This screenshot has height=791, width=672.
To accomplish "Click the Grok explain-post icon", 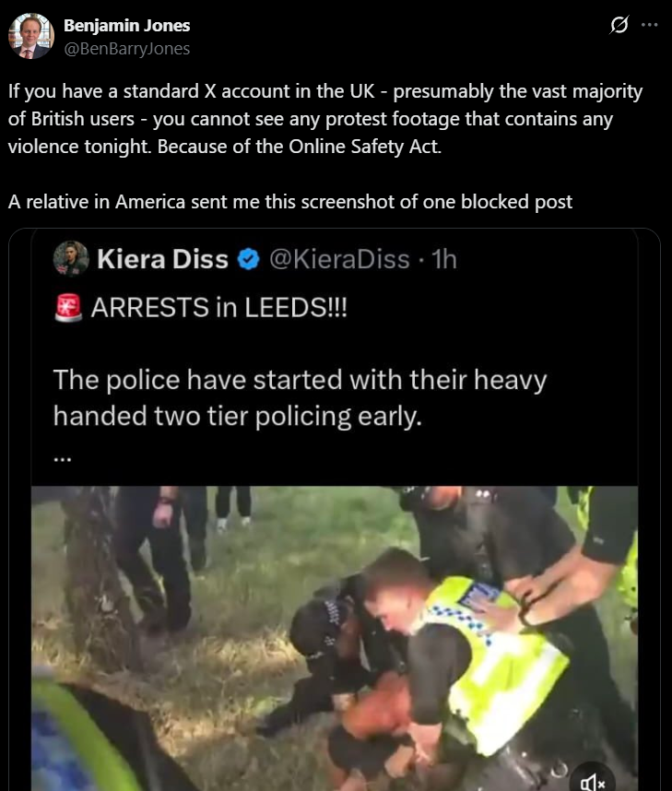I will (x=619, y=24).
